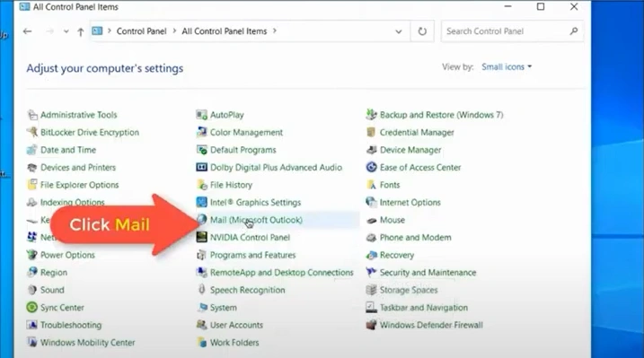Open the Administrative Tools icon
This screenshot has height=358, width=644.
[x=32, y=115]
